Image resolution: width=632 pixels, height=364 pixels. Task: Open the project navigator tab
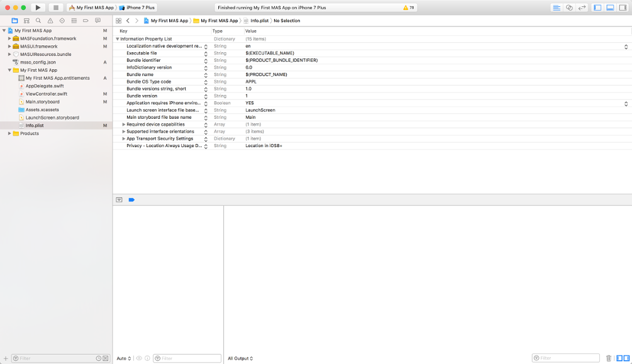pyautogui.click(x=14, y=21)
